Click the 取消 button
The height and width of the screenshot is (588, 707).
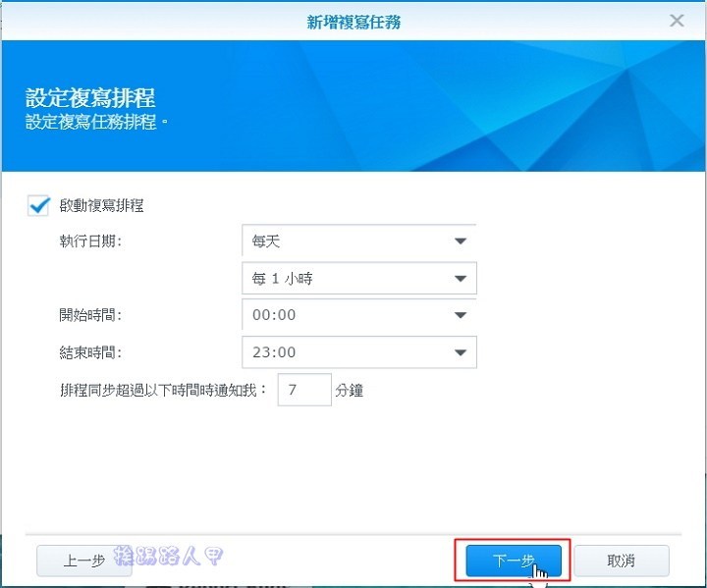click(x=622, y=561)
